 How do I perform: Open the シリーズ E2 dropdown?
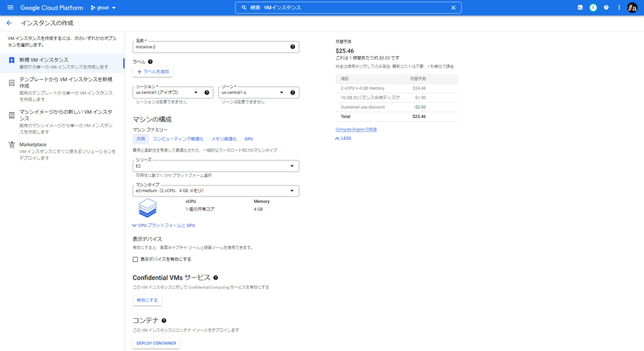[215, 166]
